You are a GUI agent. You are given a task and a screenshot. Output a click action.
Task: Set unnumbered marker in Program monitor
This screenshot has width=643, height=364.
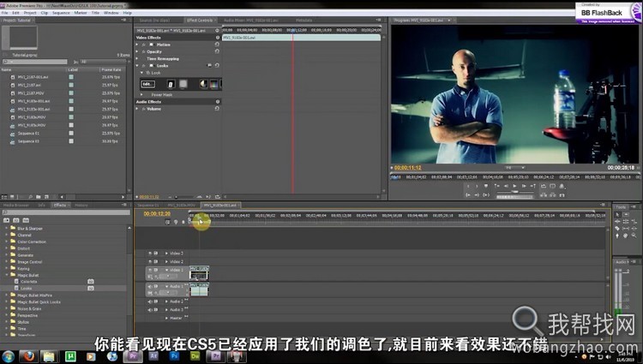[x=486, y=186]
